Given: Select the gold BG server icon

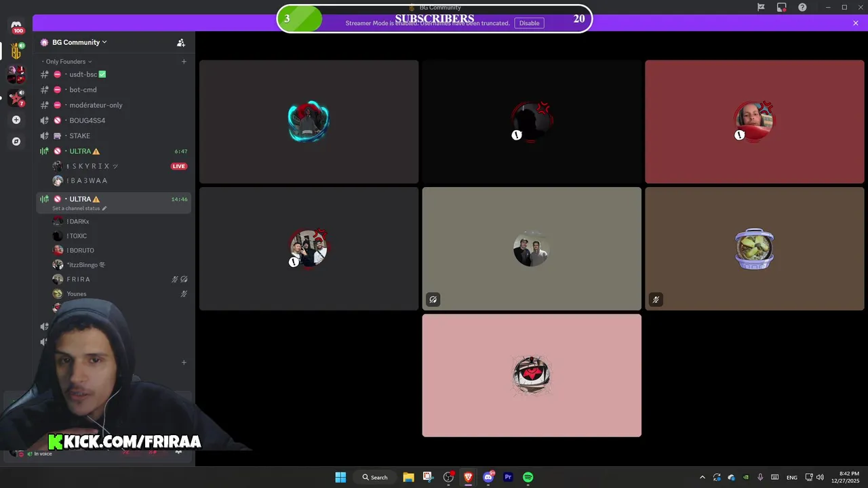Looking at the screenshot, I should [16, 51].
